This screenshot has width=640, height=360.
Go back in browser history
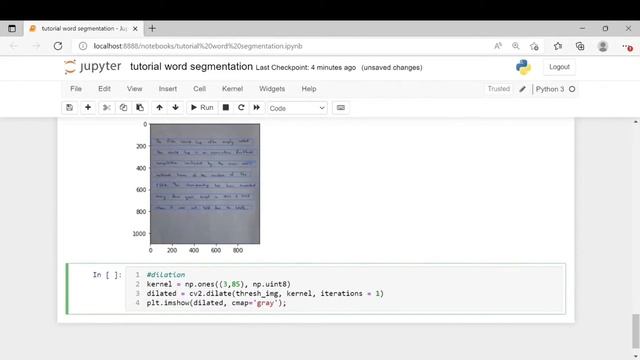(14, 46)
